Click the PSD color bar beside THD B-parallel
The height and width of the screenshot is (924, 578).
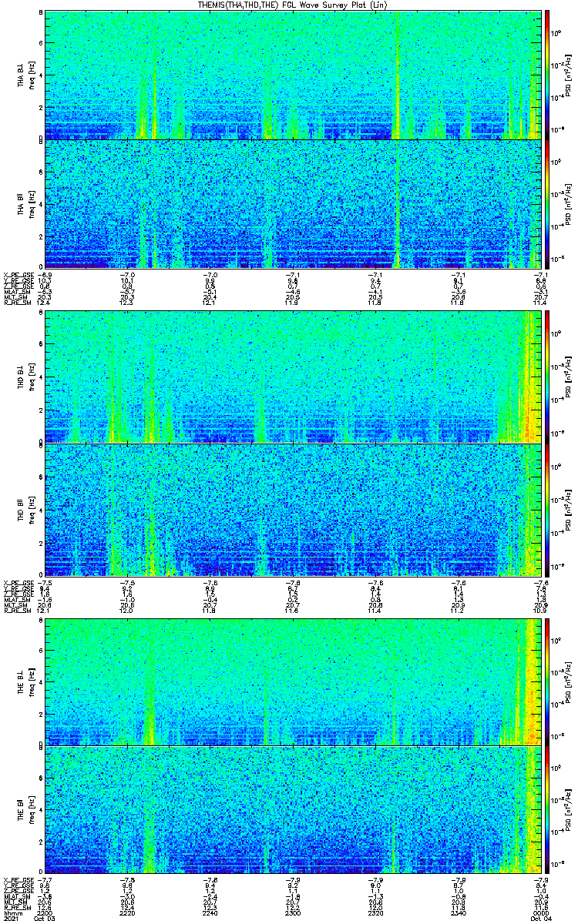pyautogui.click(x=547, y=509)
